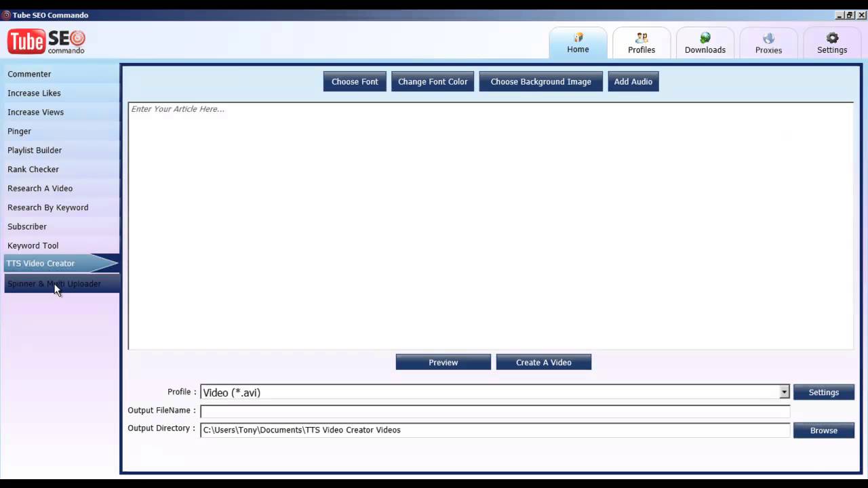Open Spinner & Multi Uploader
Viewport: 868px width, 488px height.
point(62,283)
